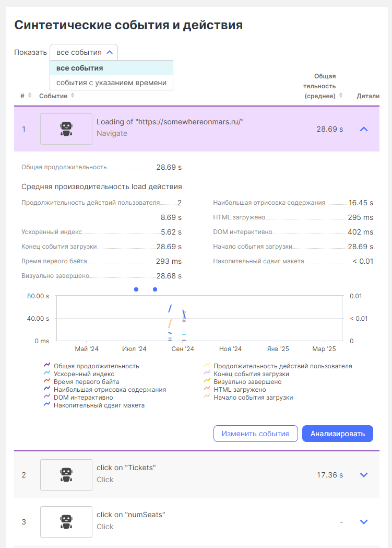Click robot icon for click on "numSeats"
The height and width of the screenshot is (548, 392).
pos(66,522)
